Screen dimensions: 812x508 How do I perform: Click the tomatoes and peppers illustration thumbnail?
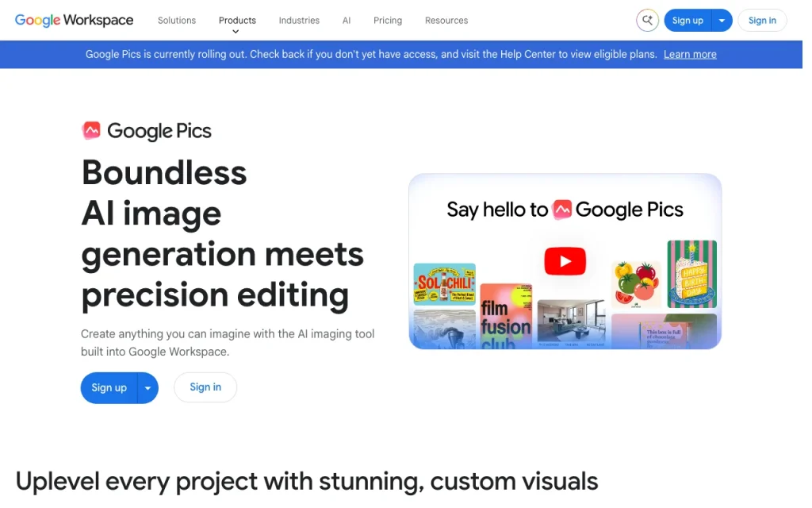point(636,284)
